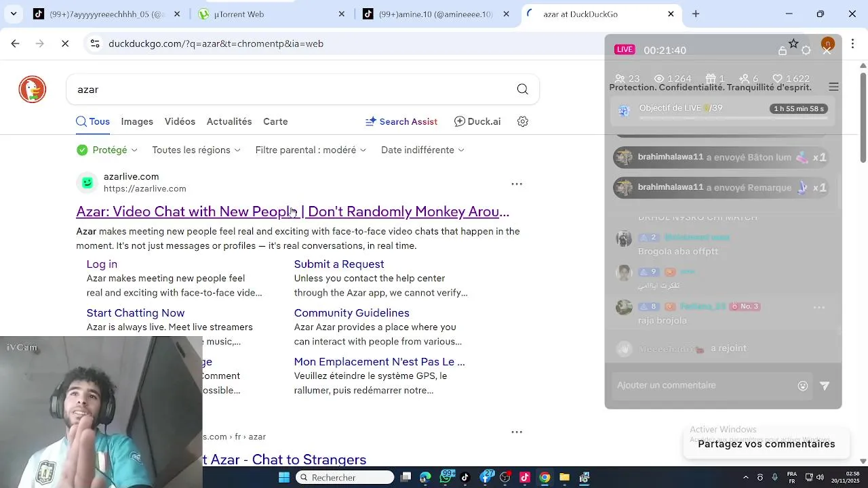The width and height of the screenshot is (868, 488).
Task: Switch to Carte search tab
Action: [x=275, y=121]
